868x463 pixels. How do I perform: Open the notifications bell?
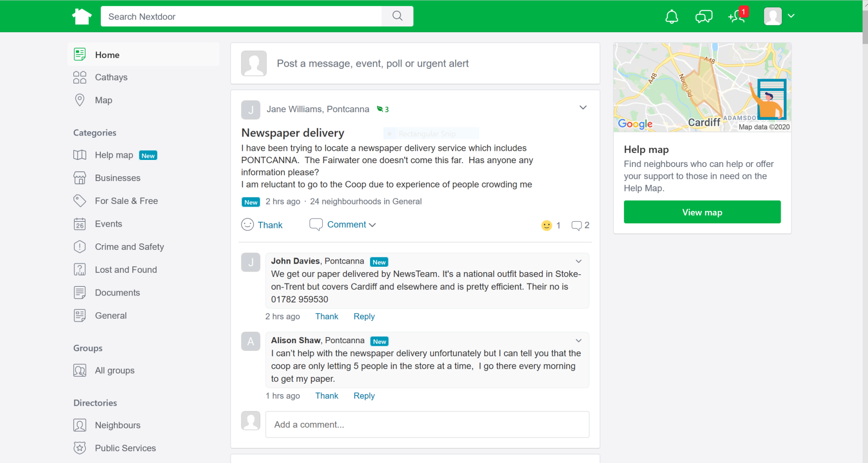[x=672, y=17]
